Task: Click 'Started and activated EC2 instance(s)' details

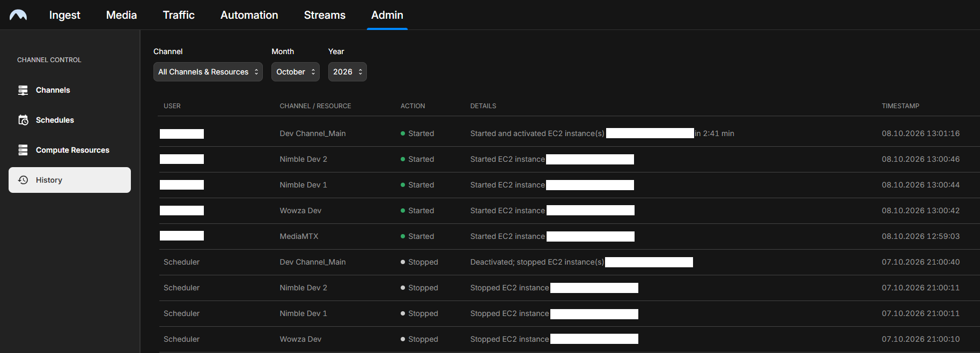Action: tap(537, 133)
